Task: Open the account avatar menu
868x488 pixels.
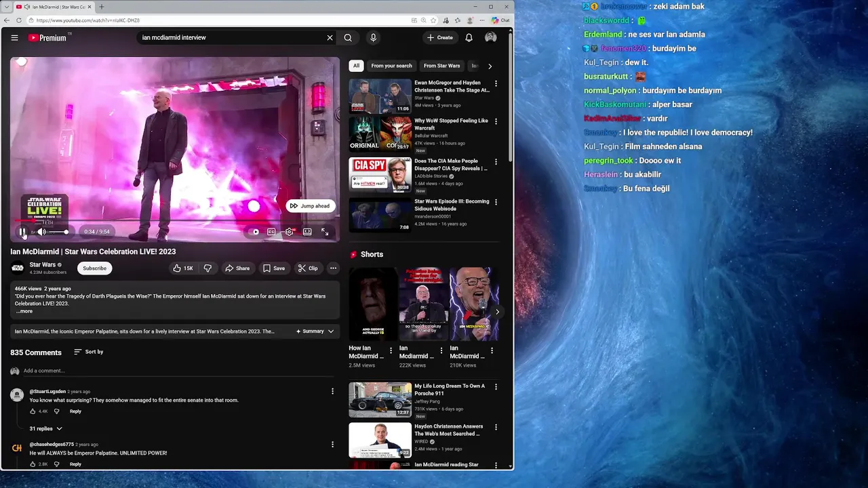Action: click(x=490, y=38)
